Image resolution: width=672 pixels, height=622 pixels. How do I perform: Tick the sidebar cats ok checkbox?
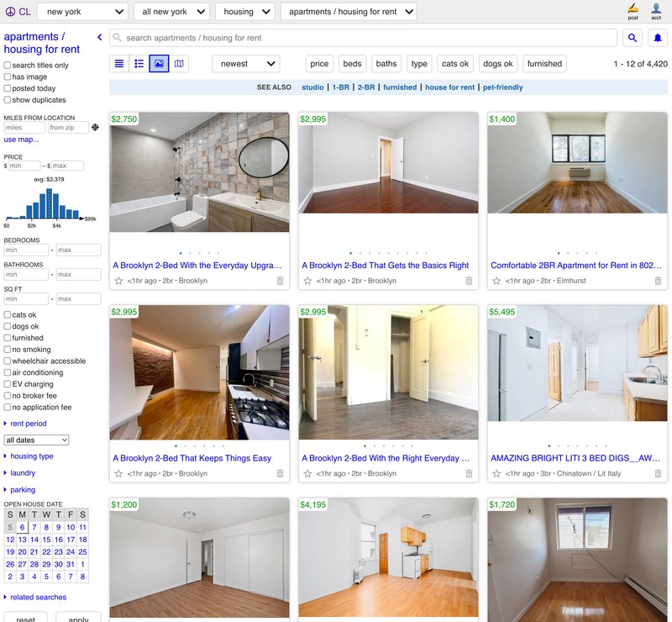tap(8, 315)
